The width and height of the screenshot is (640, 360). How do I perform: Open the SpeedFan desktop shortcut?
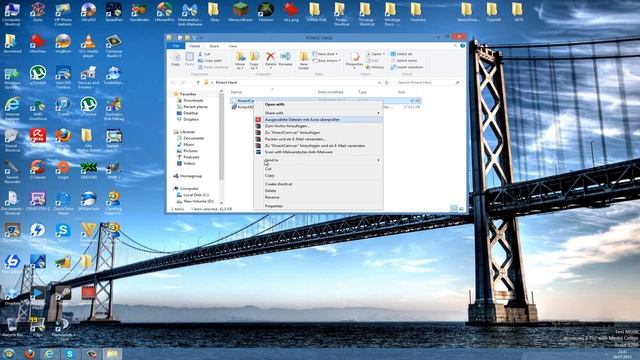coord(113,12)
